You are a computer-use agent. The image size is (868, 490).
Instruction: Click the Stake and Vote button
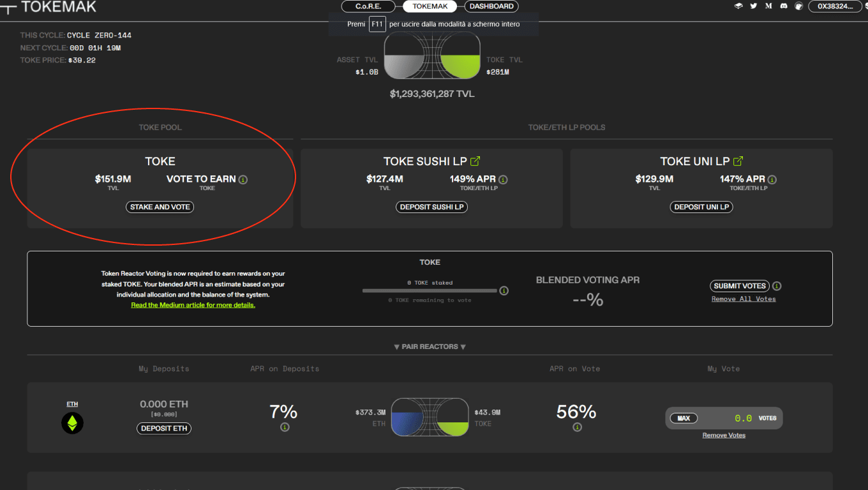click(160, 207)
